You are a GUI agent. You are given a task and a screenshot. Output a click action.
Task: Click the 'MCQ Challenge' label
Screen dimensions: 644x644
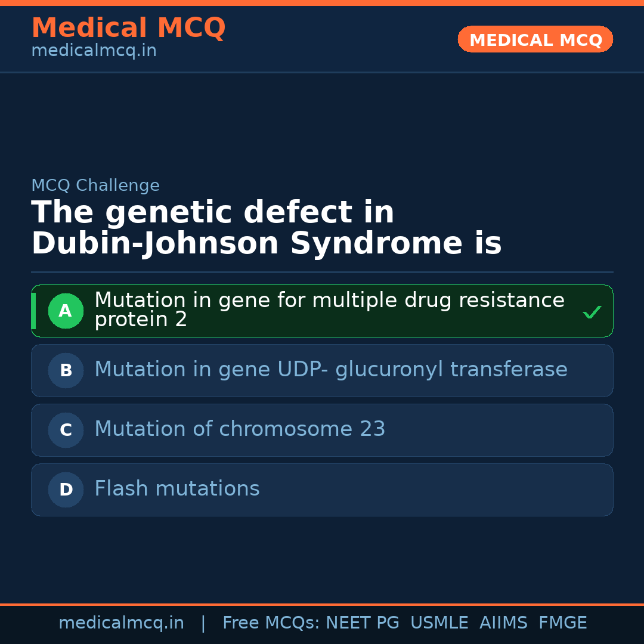tap(95, 185)
